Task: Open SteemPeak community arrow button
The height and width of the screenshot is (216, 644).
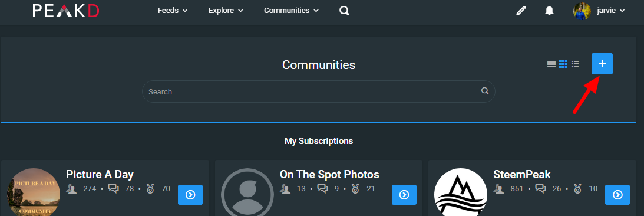Action: [x=617, y=195]
